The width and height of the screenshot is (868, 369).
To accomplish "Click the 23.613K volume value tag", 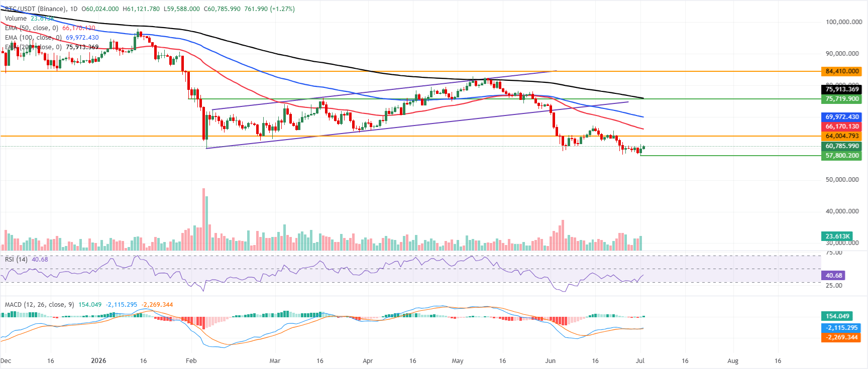I will tap(837, 236).
